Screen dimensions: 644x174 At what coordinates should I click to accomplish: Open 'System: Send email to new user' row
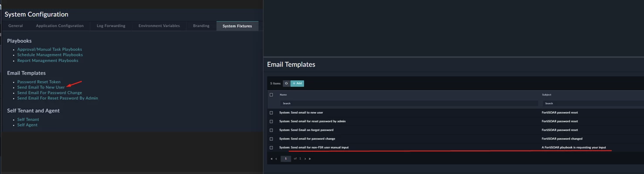301,113
